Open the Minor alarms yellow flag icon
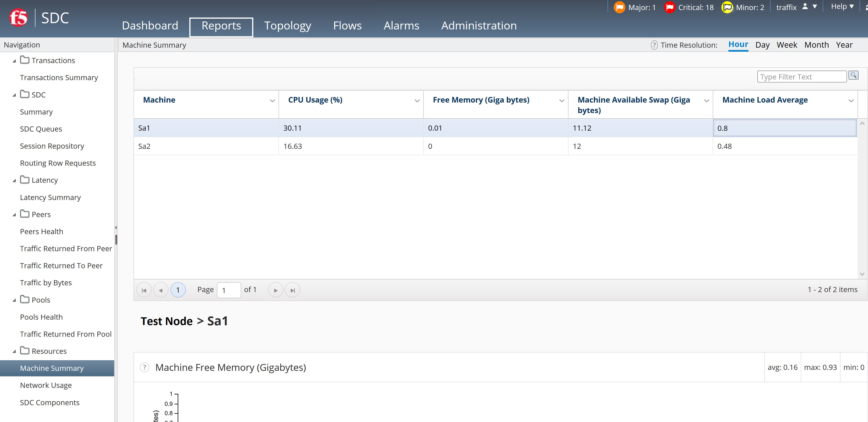 pyautogui.click(x=727, y=7)
